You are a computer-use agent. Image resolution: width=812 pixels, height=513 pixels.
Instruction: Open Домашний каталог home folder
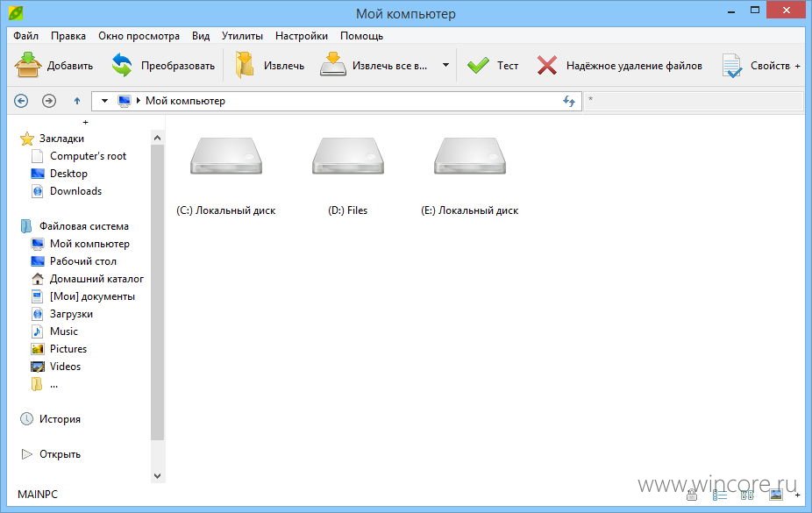click(x=88, y=279)
